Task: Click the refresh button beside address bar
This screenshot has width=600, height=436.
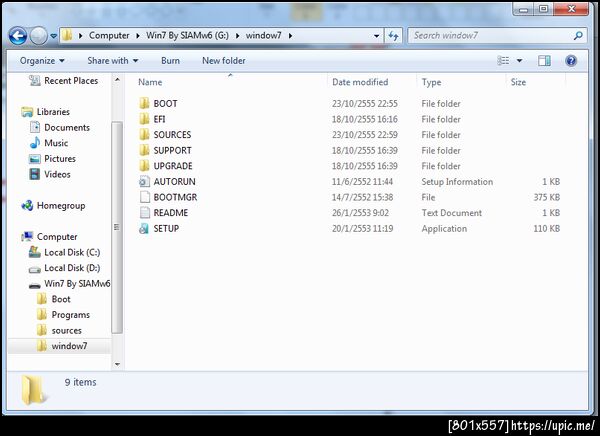Action: point(393,36)
